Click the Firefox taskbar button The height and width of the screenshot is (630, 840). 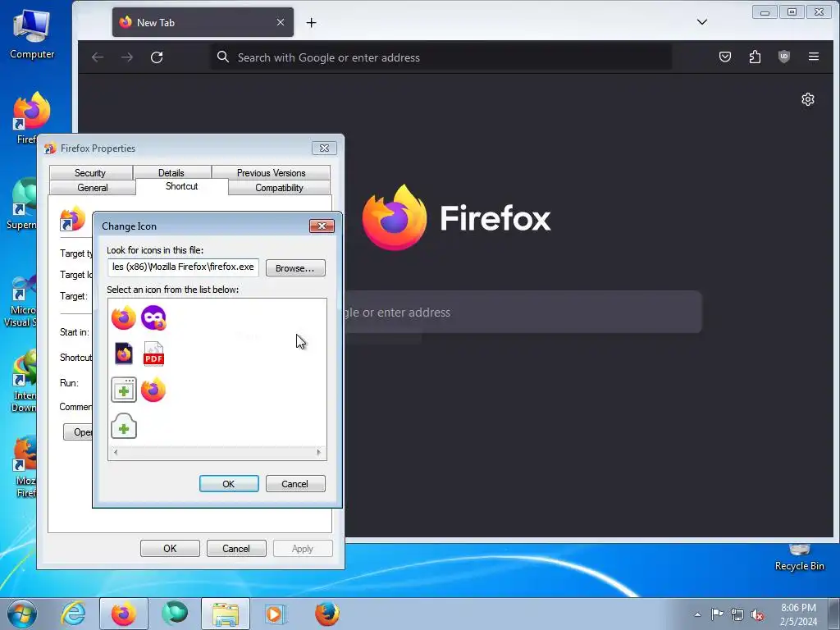pos(124,614)
